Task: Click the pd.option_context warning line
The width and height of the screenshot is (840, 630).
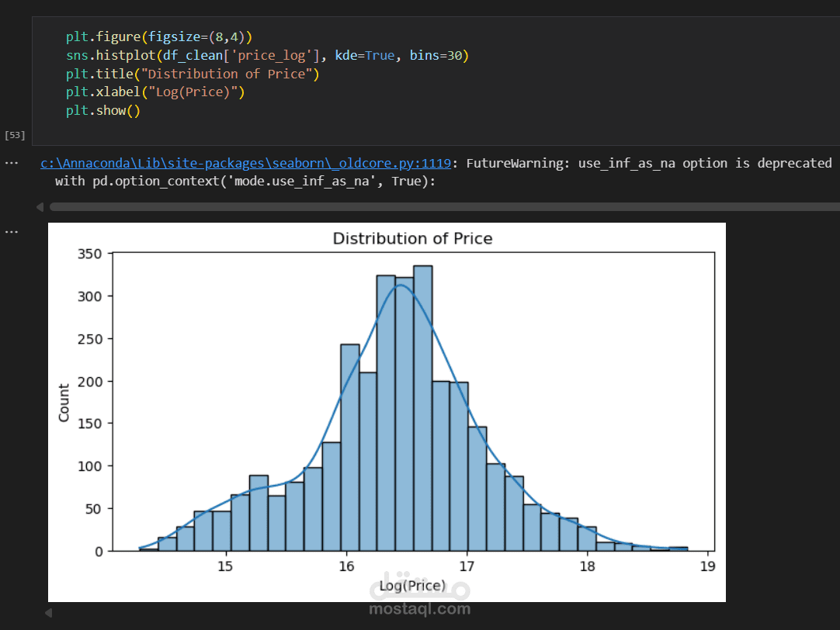Action: tap(245, 182)
